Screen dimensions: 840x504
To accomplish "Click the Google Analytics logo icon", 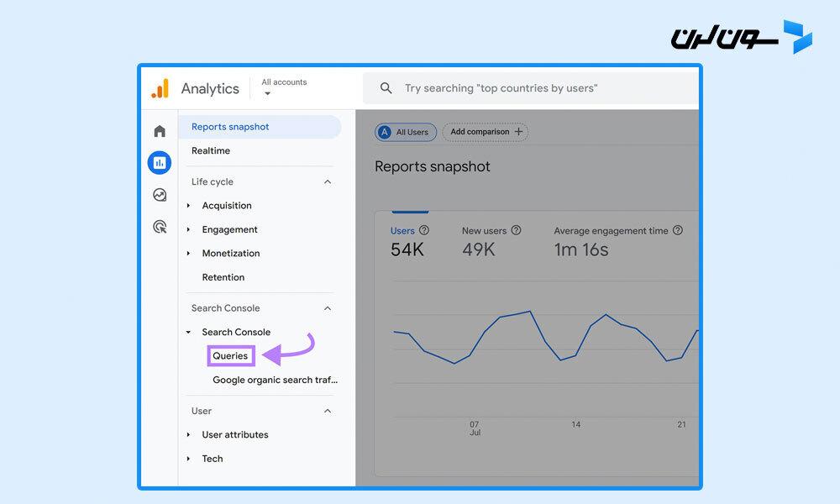I will 160,88.
